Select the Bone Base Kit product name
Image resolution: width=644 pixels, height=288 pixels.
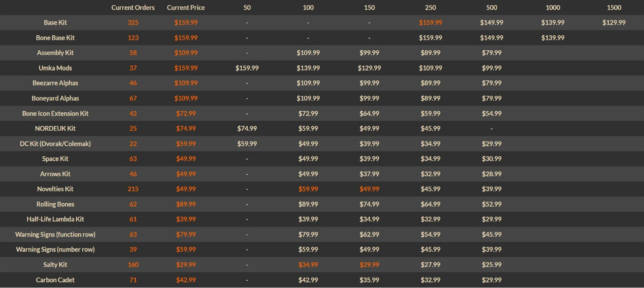[55, 38]
